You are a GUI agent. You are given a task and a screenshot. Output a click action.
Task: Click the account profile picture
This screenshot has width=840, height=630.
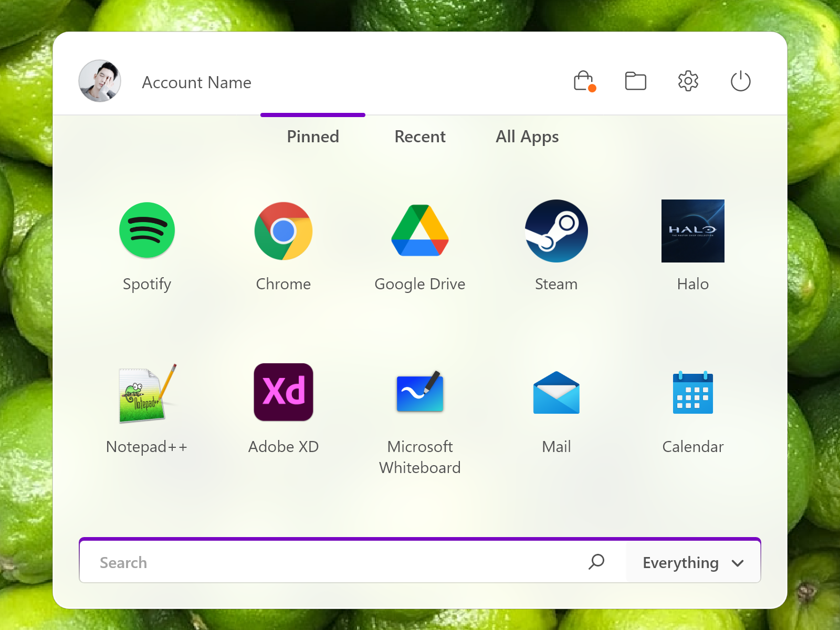pos(100,81)
